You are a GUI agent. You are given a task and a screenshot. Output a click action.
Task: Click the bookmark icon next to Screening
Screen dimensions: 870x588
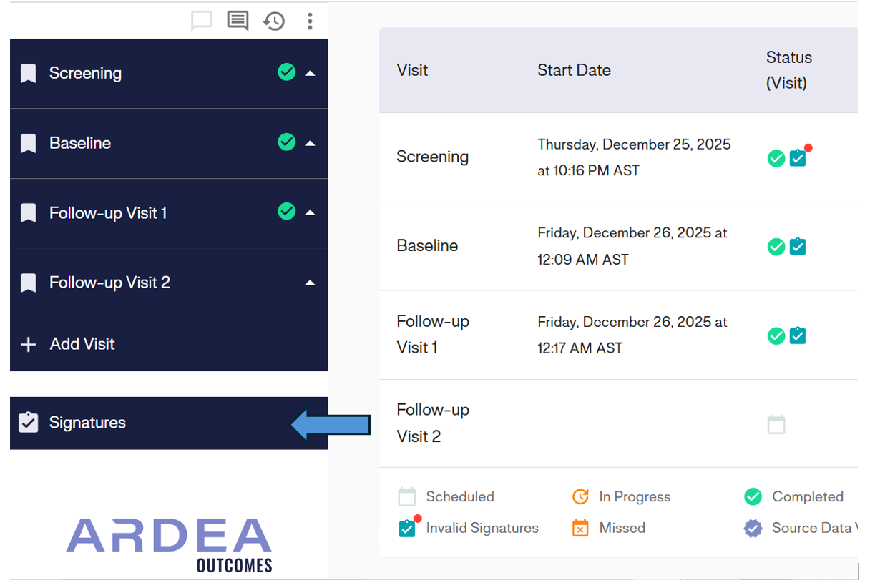28,73
